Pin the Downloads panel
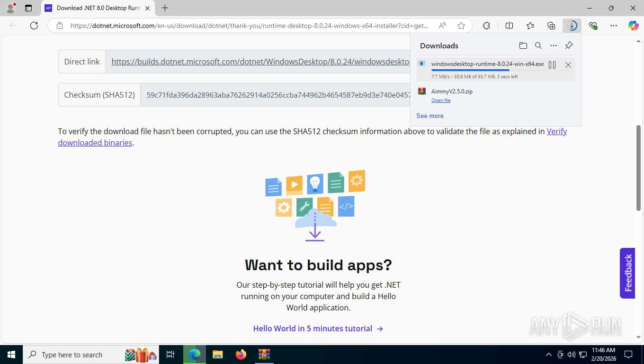This screenshot has height=364, width=644. 569,45
